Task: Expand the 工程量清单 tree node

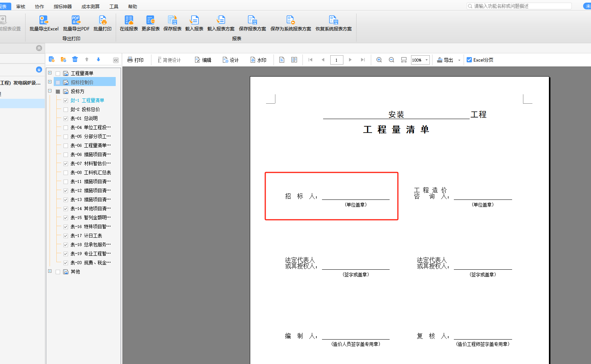Action: pos(50,73)
